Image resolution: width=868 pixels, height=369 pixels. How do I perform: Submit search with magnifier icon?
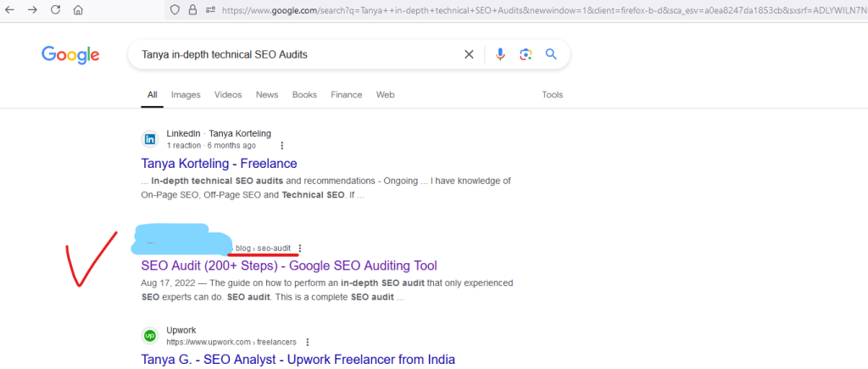tap(551, 53)
